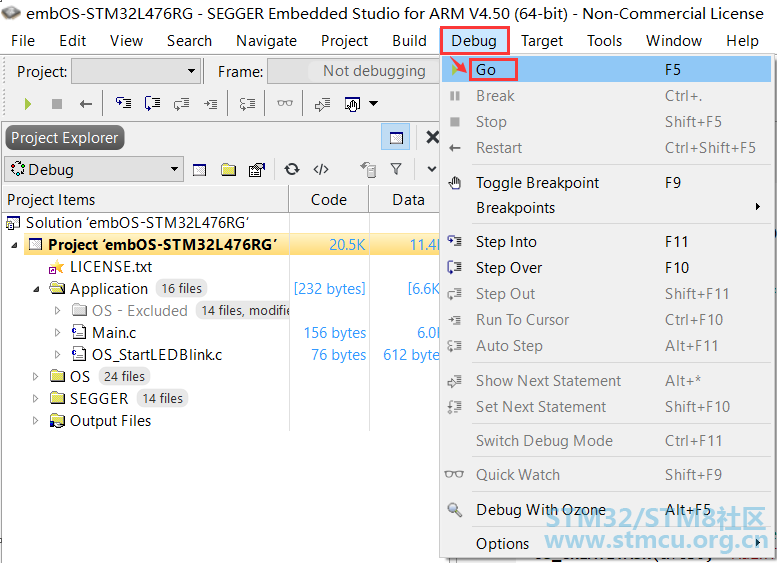Open the Breakpoints submenu

(607, 208)
